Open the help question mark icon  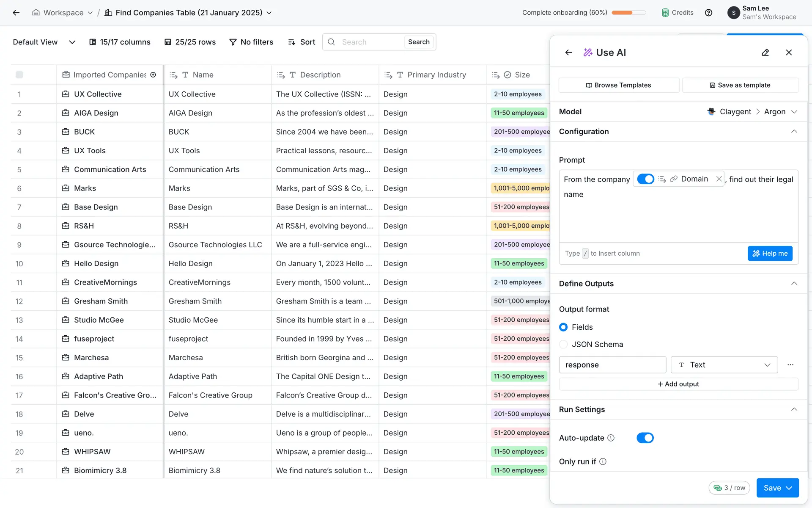[708, 13]
